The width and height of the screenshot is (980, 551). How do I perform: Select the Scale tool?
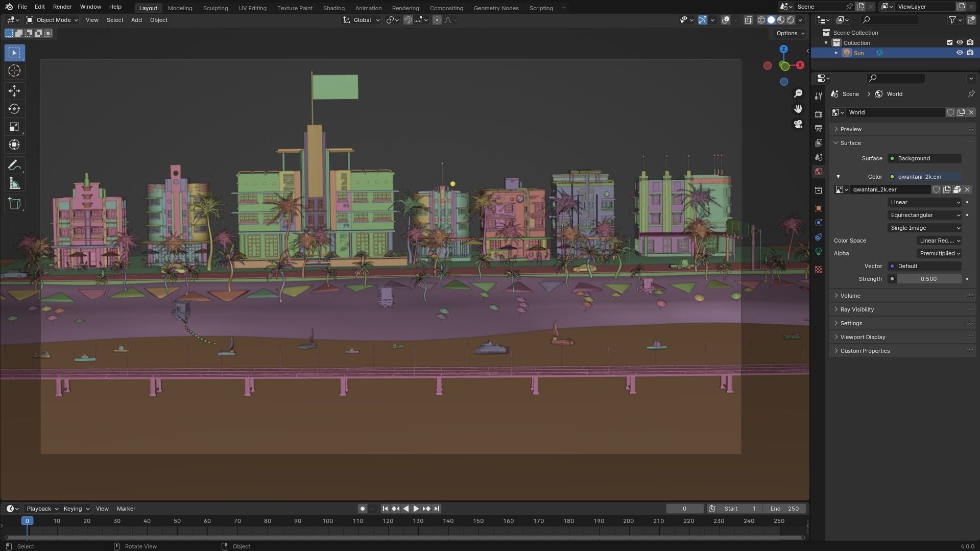click(14, 127)
